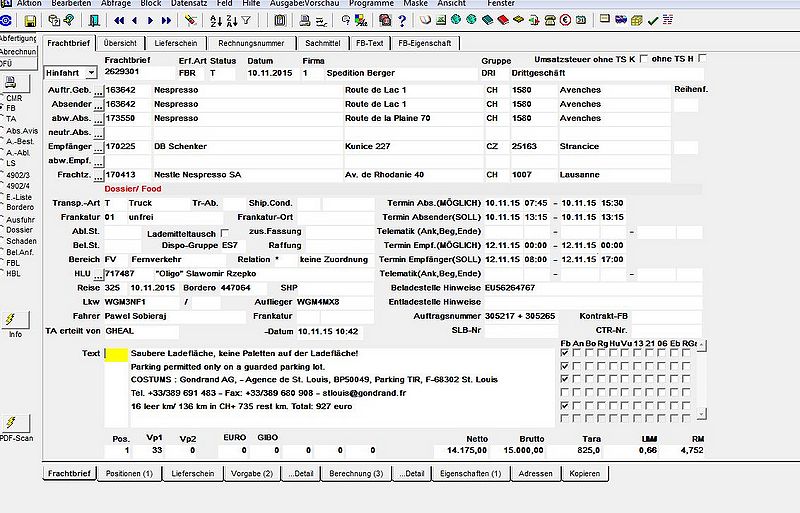Open the Datensatz menu
The width and height of the screenshot is (800, 513).
[x=189, y=3]
